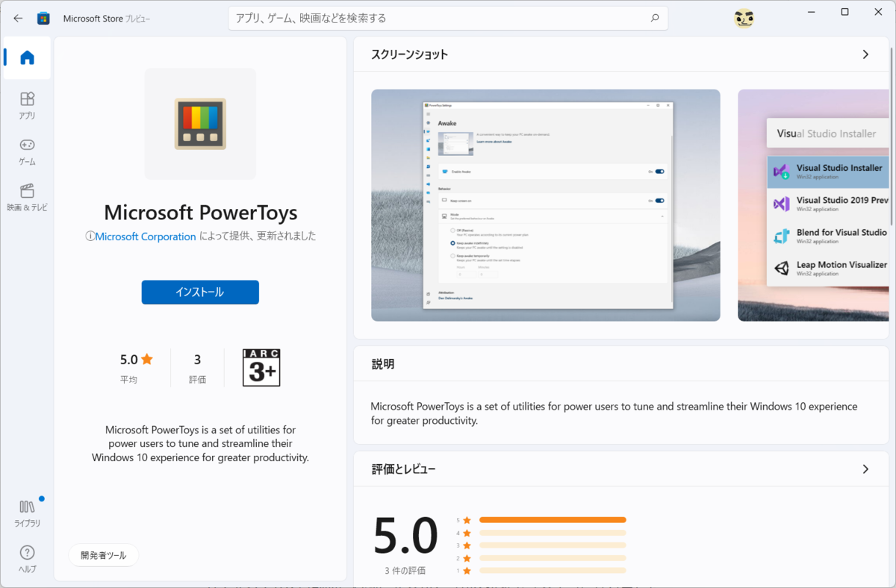Click the Microsoft Store logo icon
This screenshot has width=896, height=588.
click(x=44, y=18)
